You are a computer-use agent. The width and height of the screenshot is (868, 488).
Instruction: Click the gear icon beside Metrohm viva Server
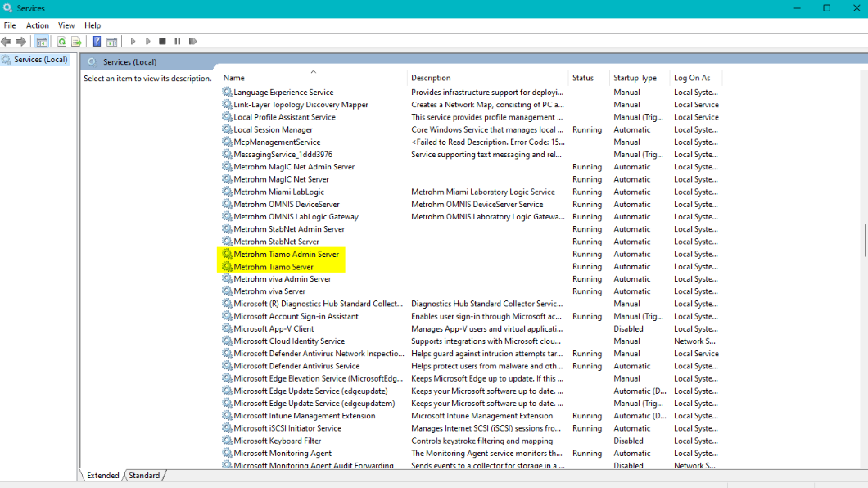click(x=227, y=291)
